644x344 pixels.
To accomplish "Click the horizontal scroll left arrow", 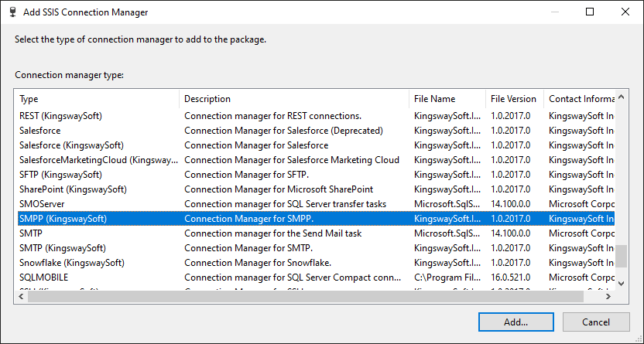I will click(x=22, y=296).
